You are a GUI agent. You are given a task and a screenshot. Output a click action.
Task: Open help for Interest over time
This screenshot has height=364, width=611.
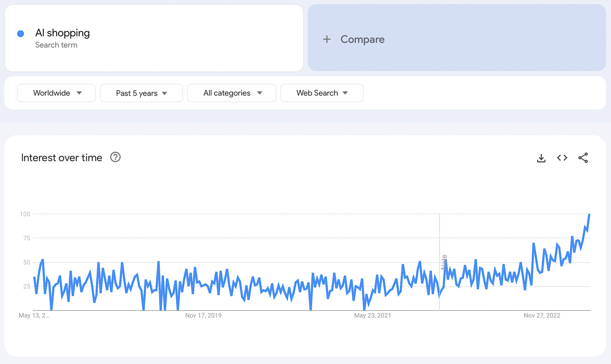(x=115, y=157)
